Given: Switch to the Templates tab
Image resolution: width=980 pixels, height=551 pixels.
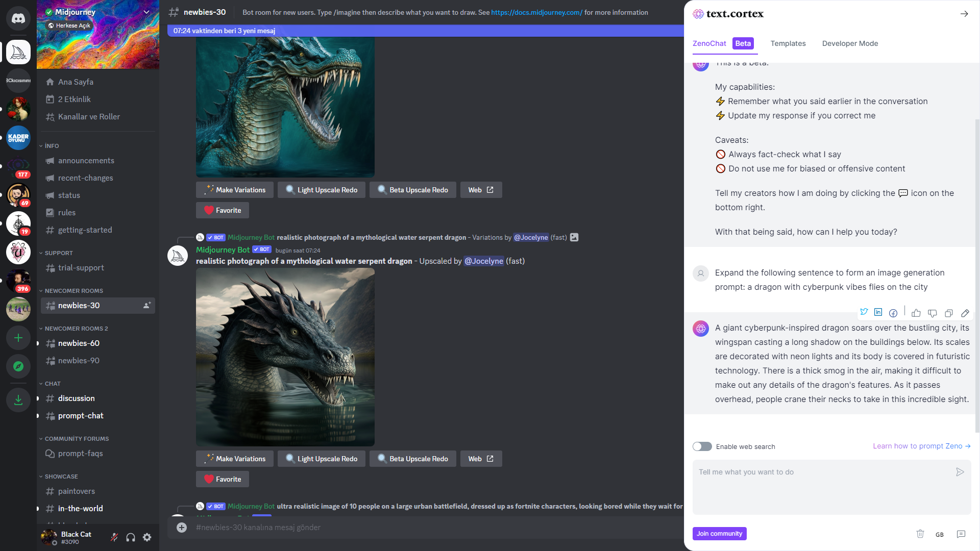Looking at the screenshot, I should point(788,43).
